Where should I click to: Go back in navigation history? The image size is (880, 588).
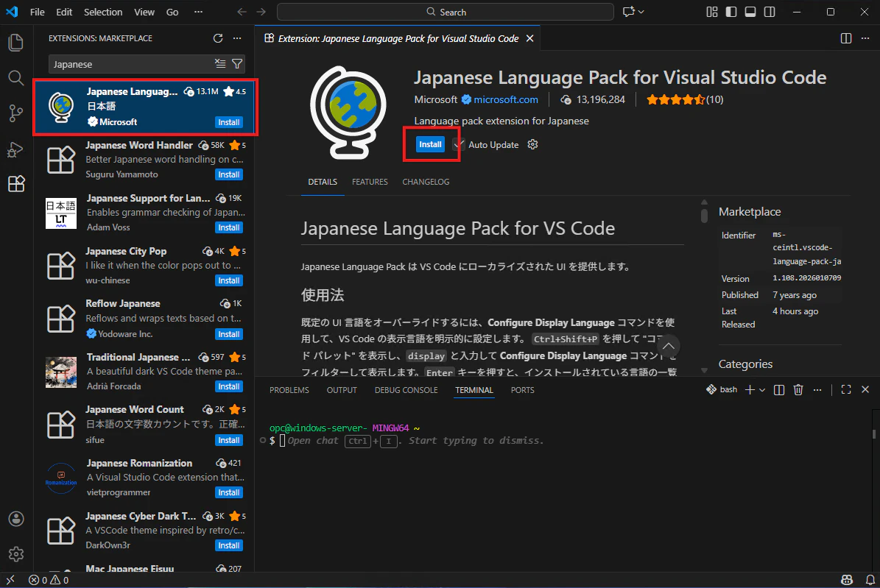click(x=242, y=12)
